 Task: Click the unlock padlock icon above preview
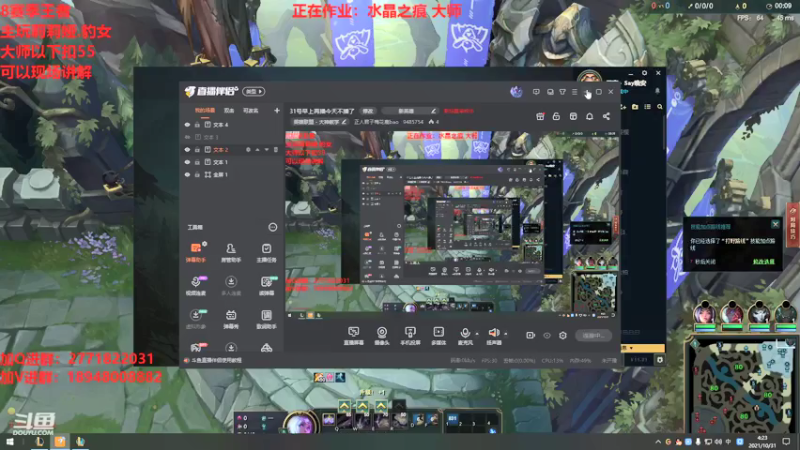pos(556,117)
